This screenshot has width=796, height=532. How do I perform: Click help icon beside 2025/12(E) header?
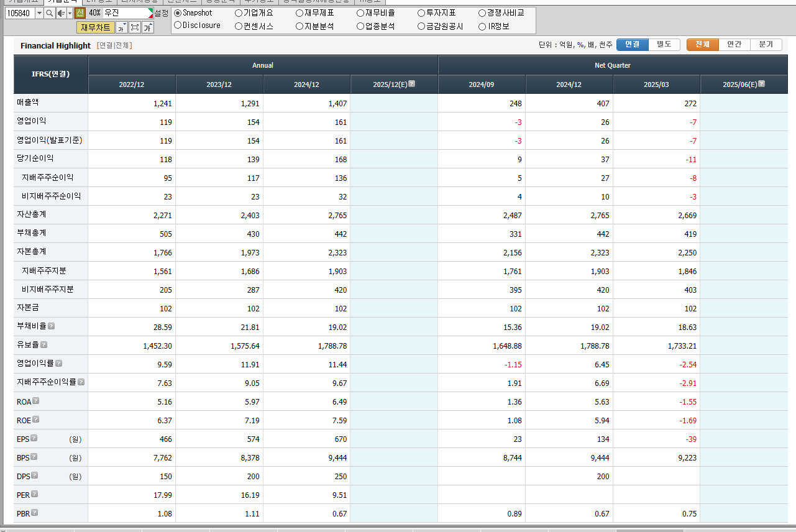pyautogui.click(x=412, y=84)
